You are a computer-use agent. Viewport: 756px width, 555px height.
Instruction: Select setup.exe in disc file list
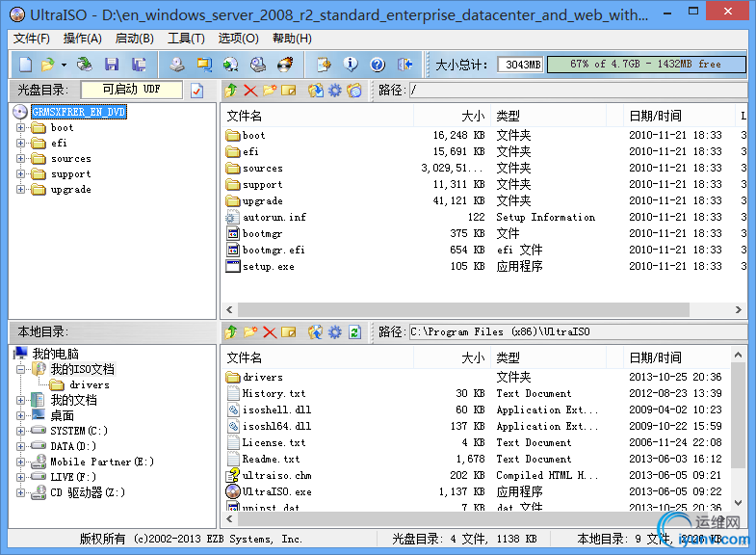tap(269, 267)
